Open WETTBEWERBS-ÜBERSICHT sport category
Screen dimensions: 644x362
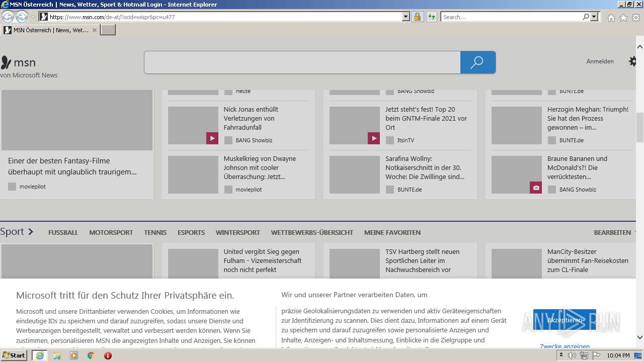click(x=312, y=232)
